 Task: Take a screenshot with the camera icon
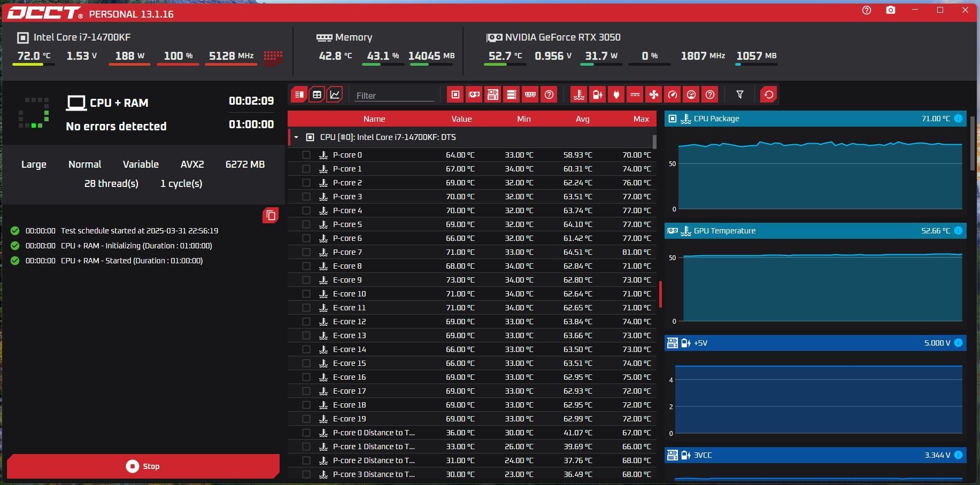890,10
